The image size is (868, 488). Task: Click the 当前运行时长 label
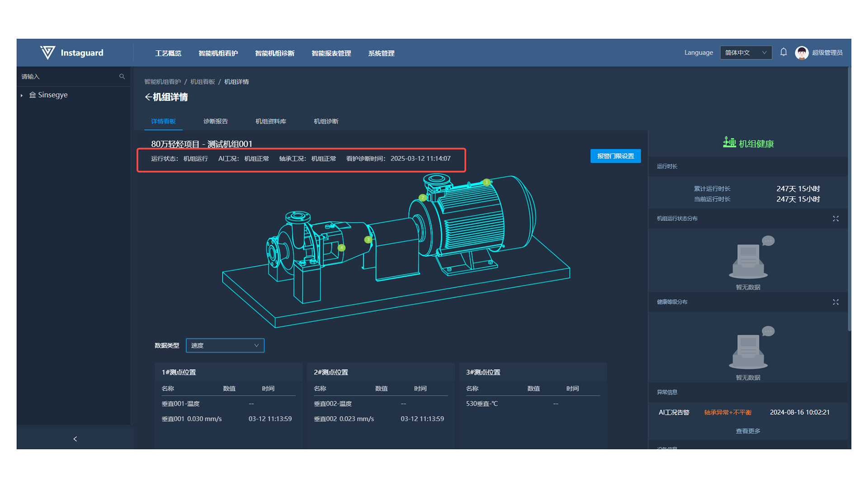click(712, 199)
